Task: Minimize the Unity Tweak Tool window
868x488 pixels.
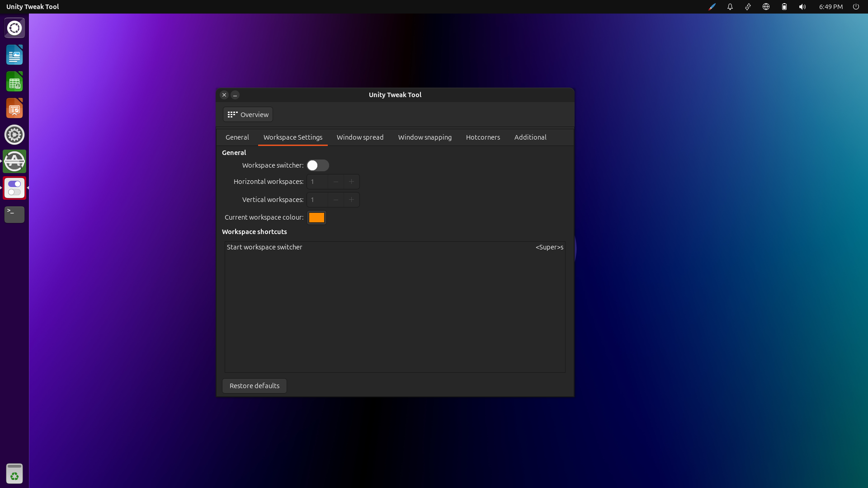Action: (235, 95)
